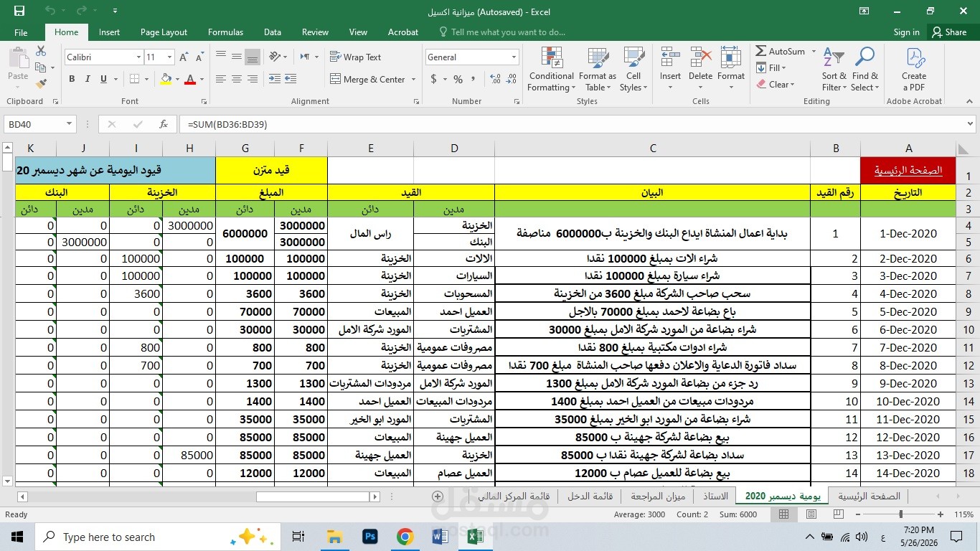The width and height of the screenshot is (980, 551).
Task: Switch to the Formulas ribbon tab
Action: pyautogui.click(x=225, y=32)
